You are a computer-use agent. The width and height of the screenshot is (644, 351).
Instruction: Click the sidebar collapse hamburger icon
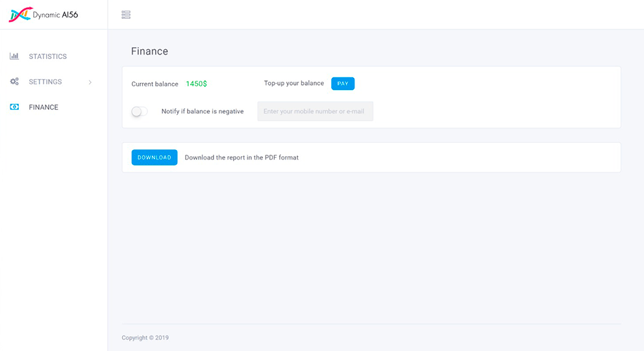tap(126, 14)
